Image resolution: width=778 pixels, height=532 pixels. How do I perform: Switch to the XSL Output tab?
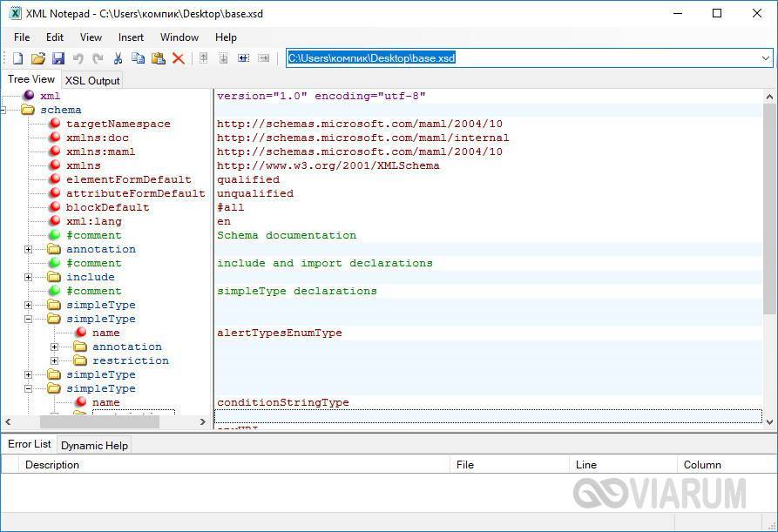pos(92,80)
